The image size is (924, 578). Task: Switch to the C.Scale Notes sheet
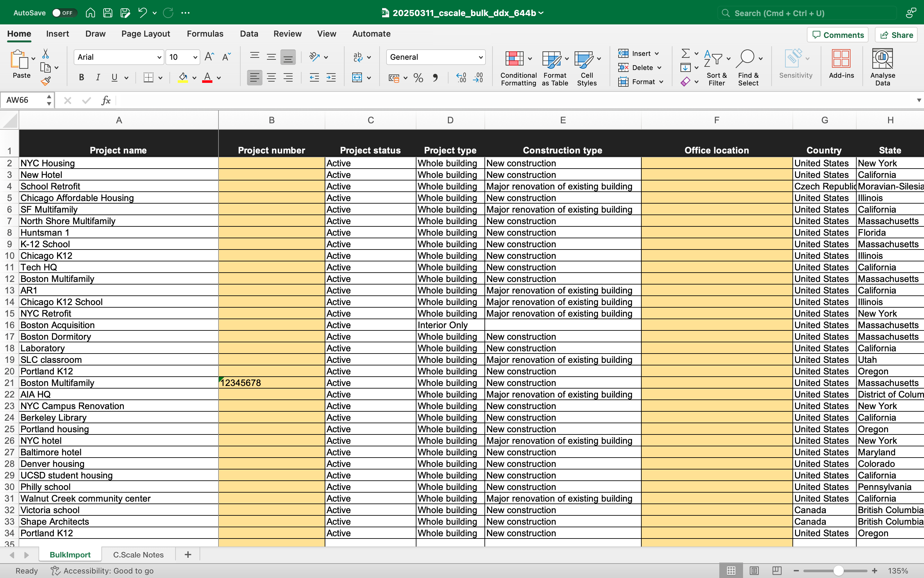click(138, 555)
